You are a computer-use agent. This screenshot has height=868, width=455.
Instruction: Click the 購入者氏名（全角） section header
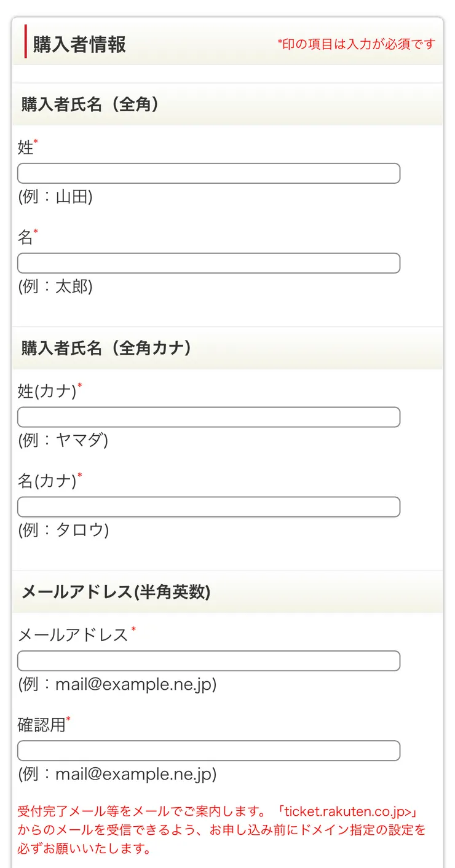pyautogui.click(x=90, y=105)
